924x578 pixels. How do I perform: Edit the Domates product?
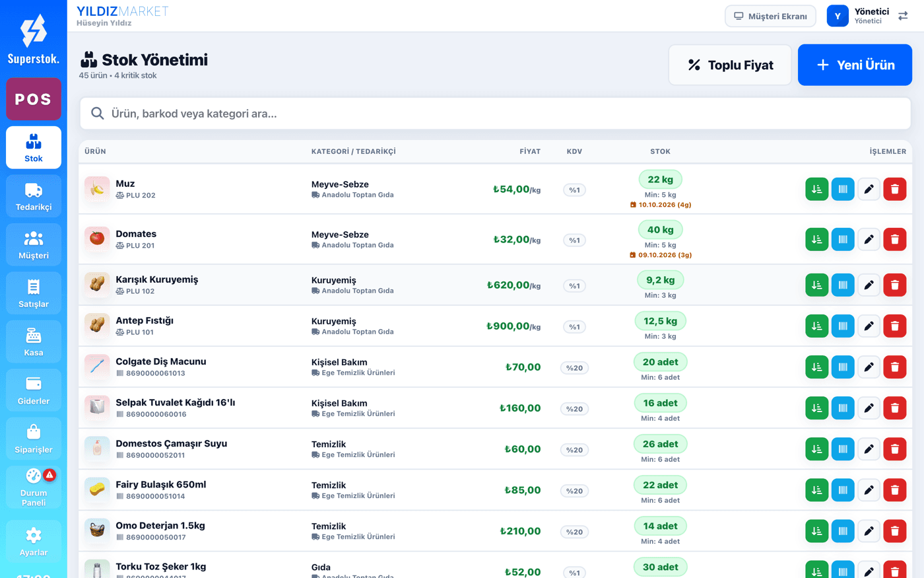(x=869, y=239)
